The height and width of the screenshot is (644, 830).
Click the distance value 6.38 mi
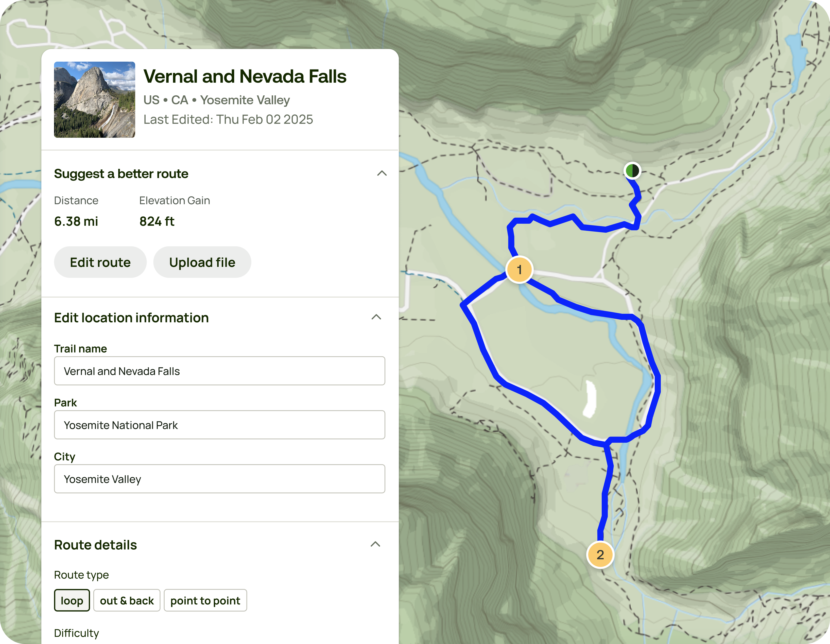point(76,221)
